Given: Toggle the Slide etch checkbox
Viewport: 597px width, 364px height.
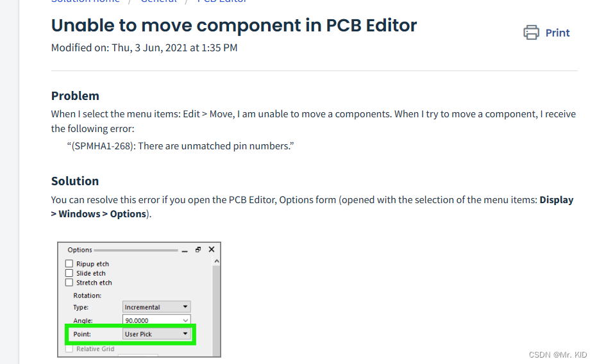Looking at the screenshot, I should [69, 273].
